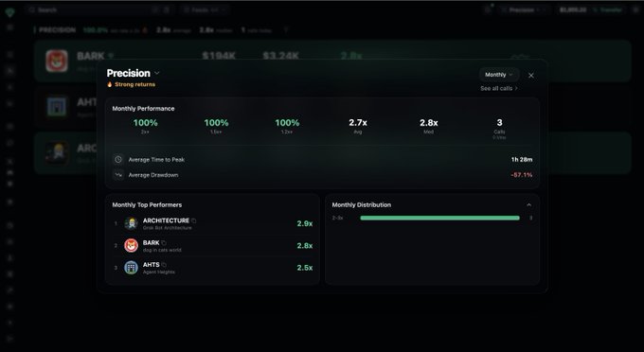Image resolution: width=644 pixels, height=352 pixels.
Task: Close the Precision stats dialog
Action: 531,76
